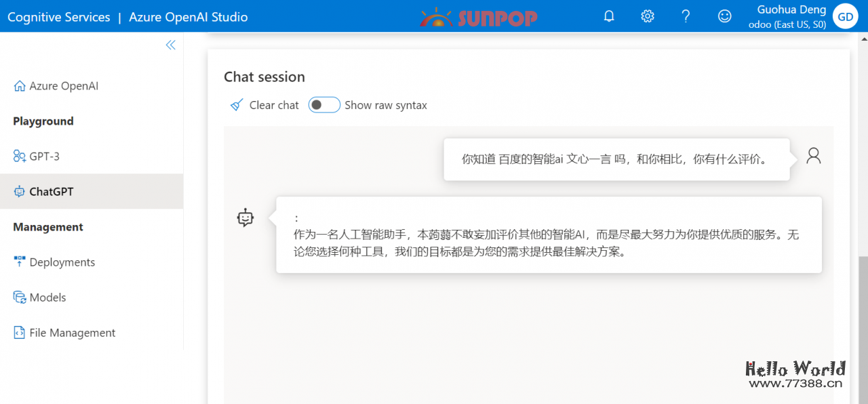868x404 pixels.
Task: Click the Azure OpenAI home icon
Action: click(x=20, y=85)
